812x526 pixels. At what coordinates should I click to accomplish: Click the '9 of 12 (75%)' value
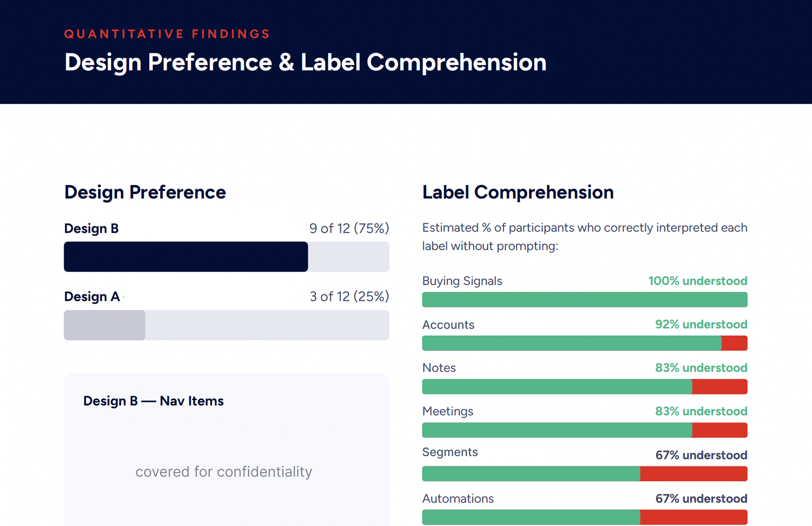click(x=349, y=228)
